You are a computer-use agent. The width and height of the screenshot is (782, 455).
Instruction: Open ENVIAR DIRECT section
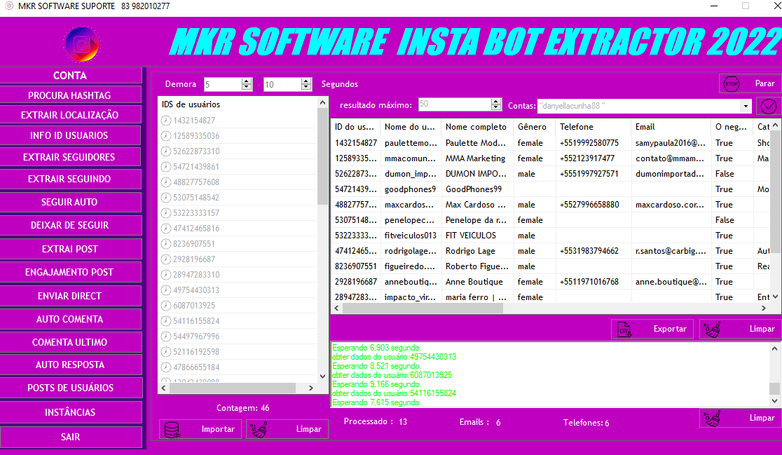[70, 296]
